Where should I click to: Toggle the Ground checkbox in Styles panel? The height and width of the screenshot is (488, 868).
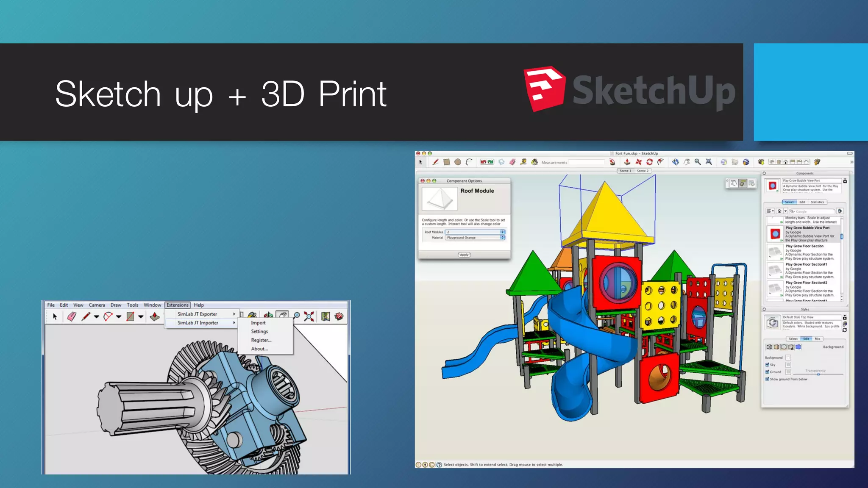click(767, 372)
